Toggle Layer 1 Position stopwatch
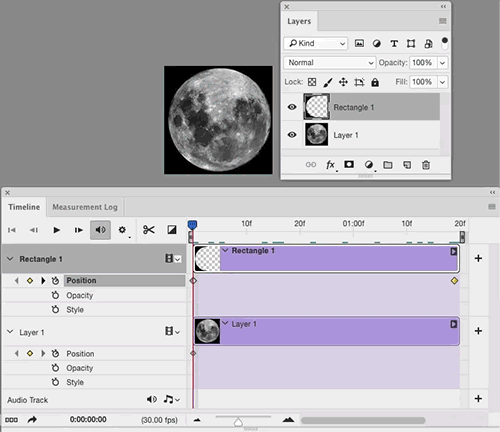Screen dimensions: 500x432 coord(55,353)
